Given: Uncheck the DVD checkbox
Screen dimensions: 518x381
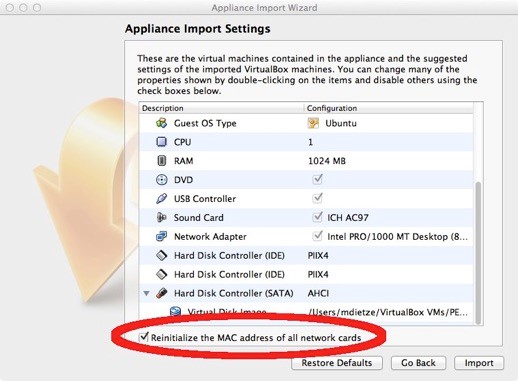Looking at the screenshot, I should [317, 179].
